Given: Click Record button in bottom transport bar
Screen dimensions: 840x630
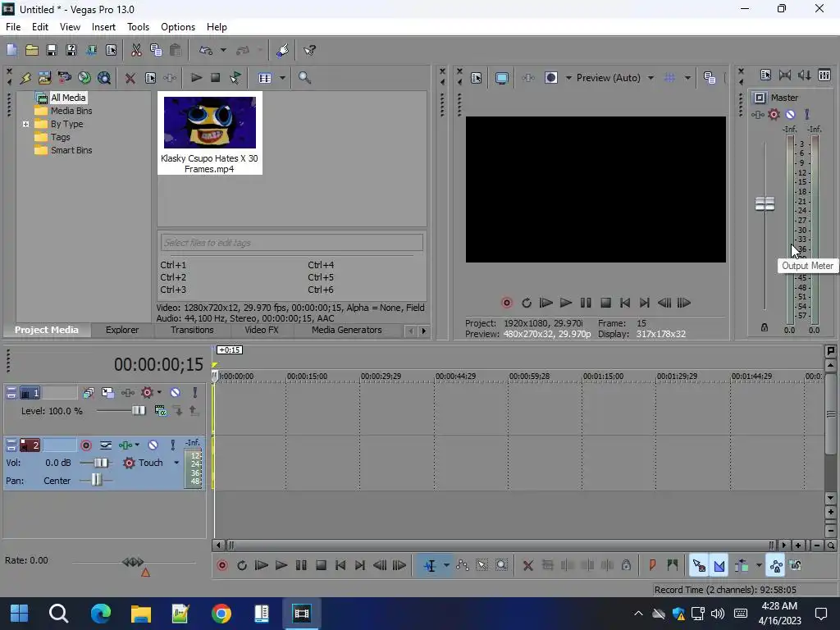Looking at the screenshot, I should point(221,566).
